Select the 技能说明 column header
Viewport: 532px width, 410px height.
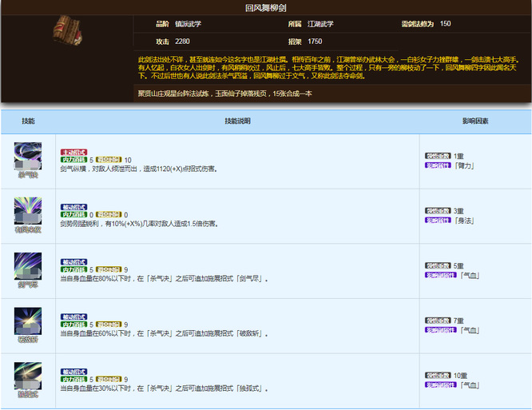coord(237,121)
